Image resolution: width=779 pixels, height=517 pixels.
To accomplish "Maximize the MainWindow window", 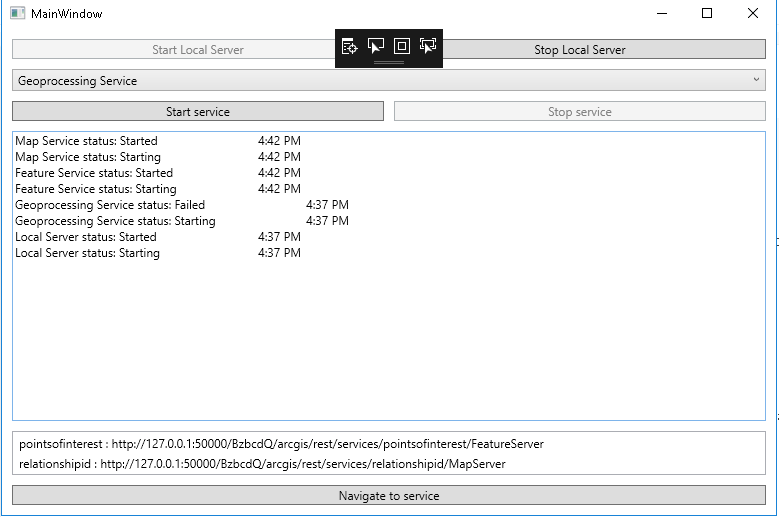I will tap(707, 13).
